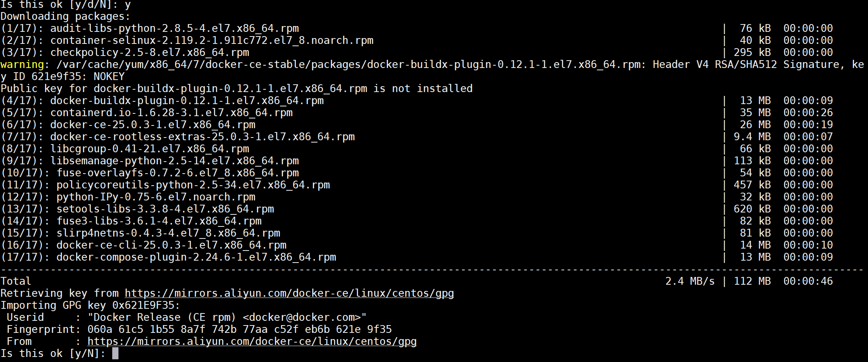This screenshot has height=362, width=868.
Task: Click the docker-ce-cli-25.0.3 package filename
Action: pos(171,245)
